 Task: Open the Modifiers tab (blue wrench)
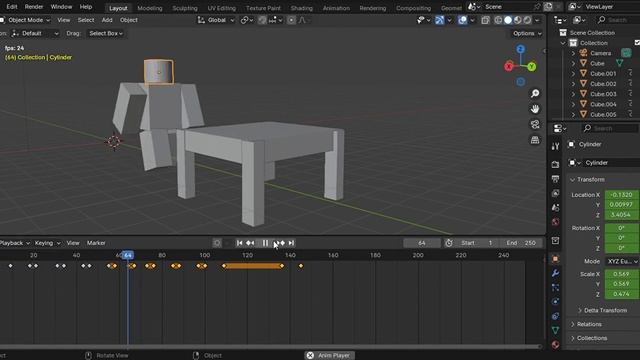point(555,273)
